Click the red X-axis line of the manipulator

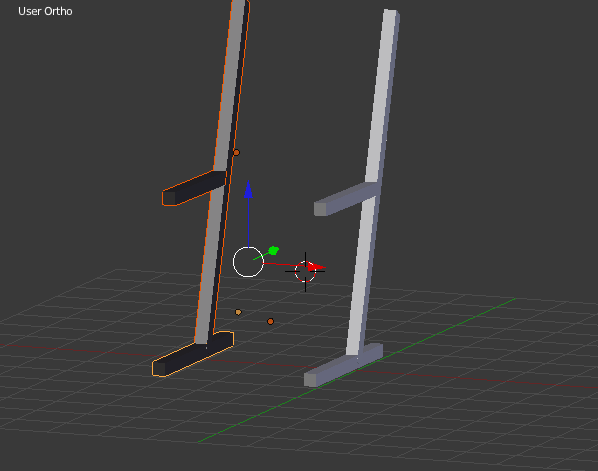[x=285, y=264]
